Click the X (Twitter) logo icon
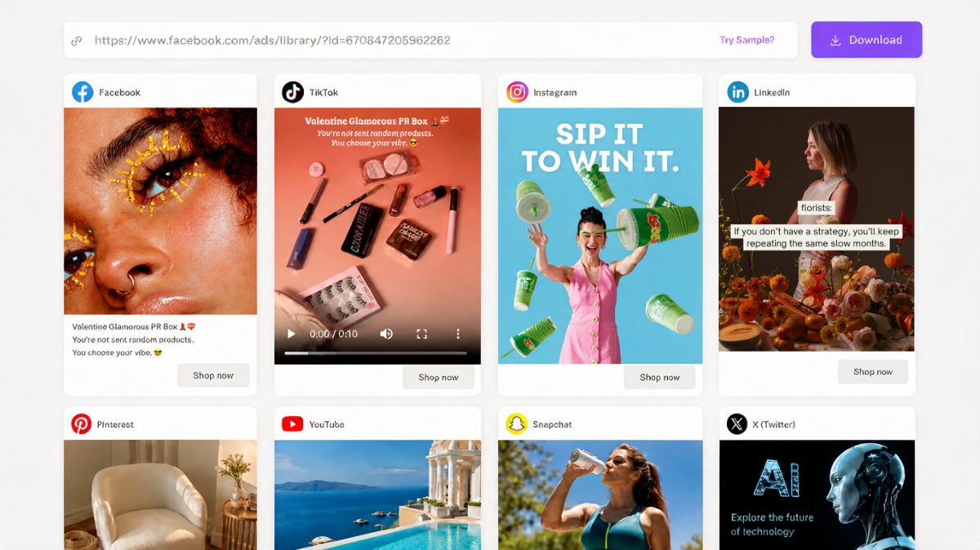980x550 pixels. pyautogui.click(x=737, y=424)
